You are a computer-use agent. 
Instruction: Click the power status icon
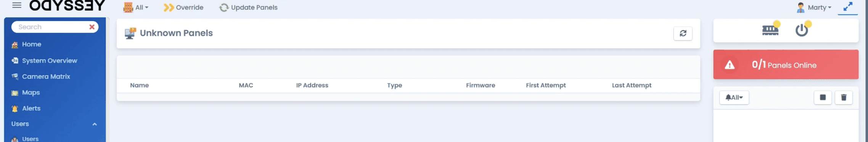801,30
